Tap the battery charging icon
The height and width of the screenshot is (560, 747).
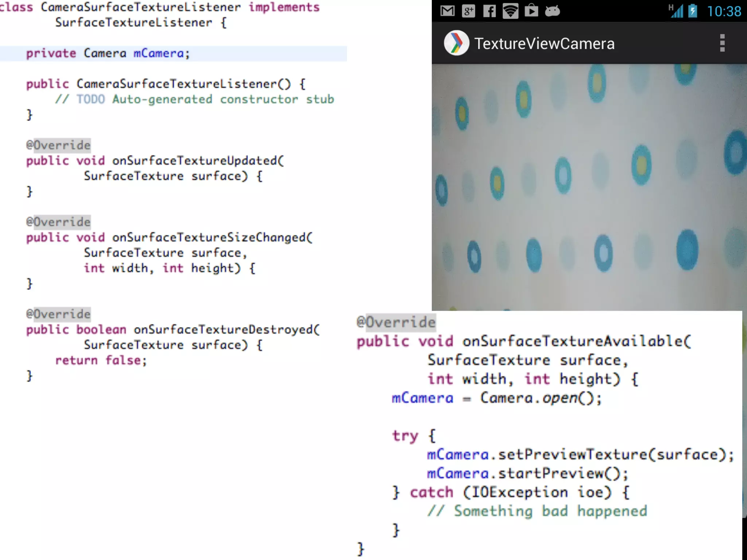pos(693,11)
